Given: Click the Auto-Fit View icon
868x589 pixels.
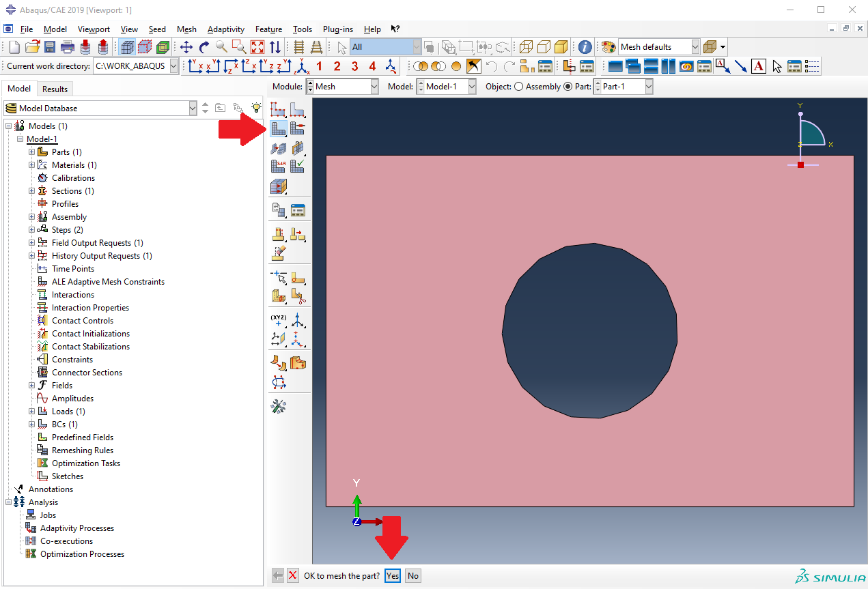Looking at the screenshot, I should tap(257, 47).
